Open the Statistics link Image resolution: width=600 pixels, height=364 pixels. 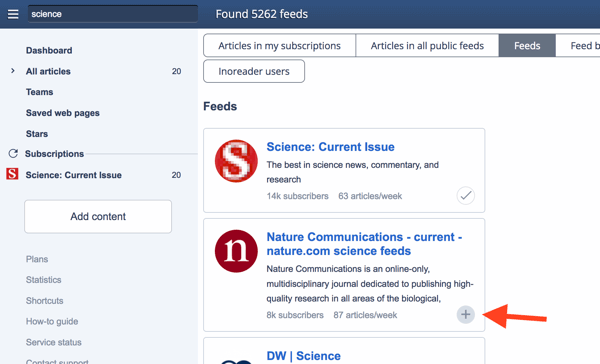click(x=44, y=280)
